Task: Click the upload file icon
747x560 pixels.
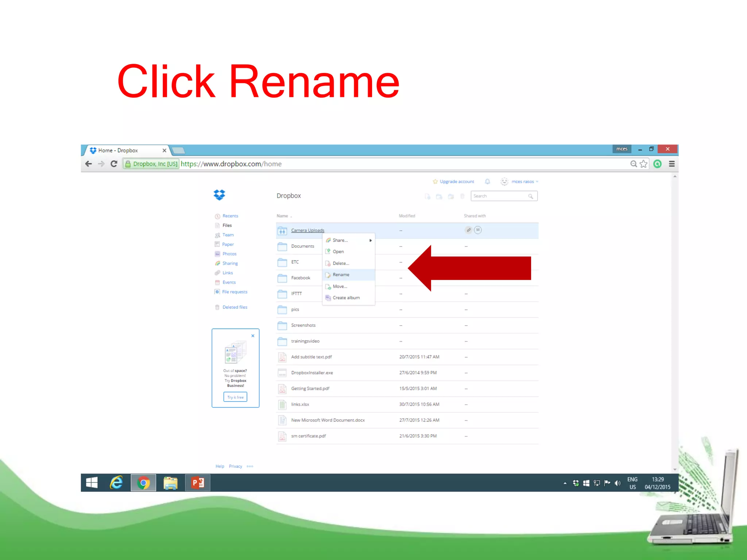Action: [x=427, y=197]
